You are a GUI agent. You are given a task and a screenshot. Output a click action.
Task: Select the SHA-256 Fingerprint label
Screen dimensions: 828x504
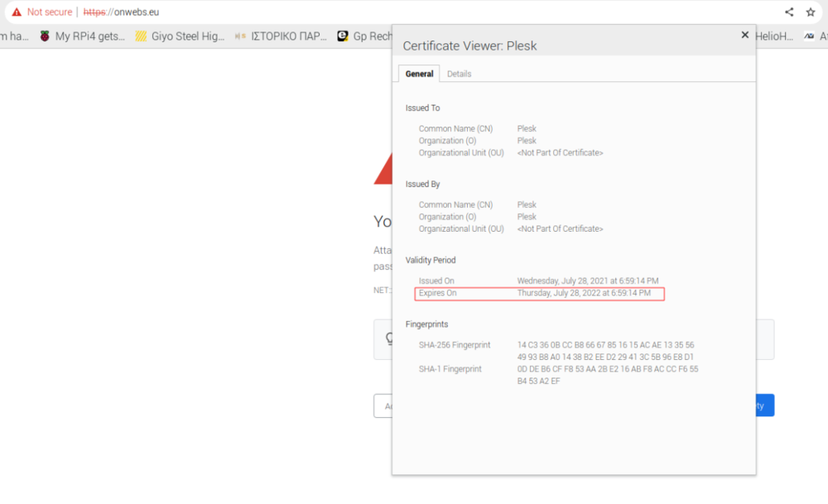coord(454,344)
